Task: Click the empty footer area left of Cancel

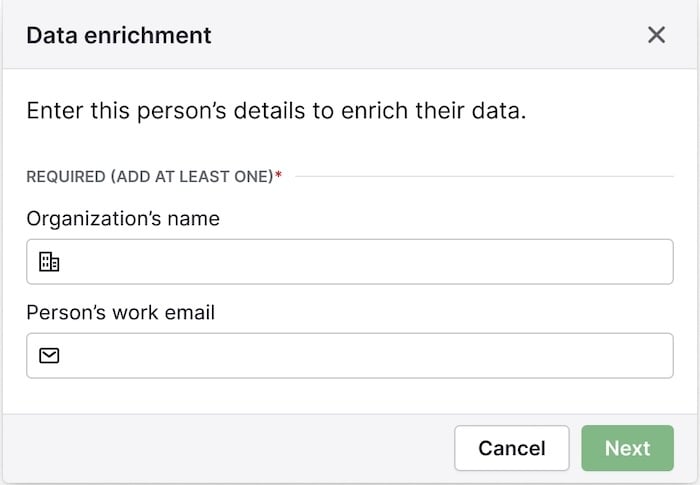Action: (x=220, y=448)
